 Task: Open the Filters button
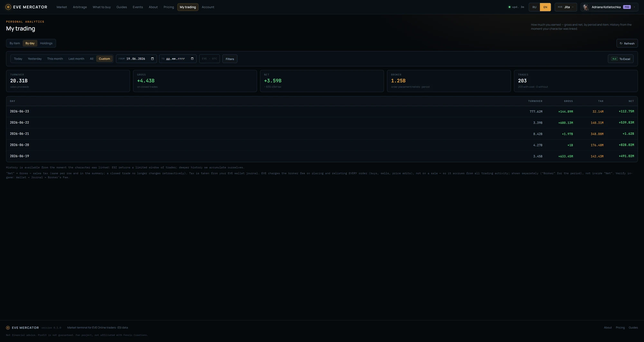point(230,59)
